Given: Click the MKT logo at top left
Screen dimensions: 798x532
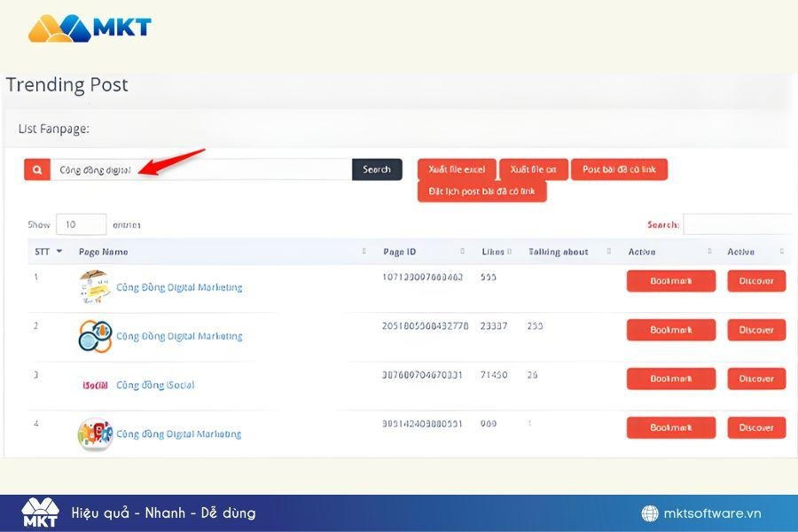Looking at the screenshot, I should (90, 27).
